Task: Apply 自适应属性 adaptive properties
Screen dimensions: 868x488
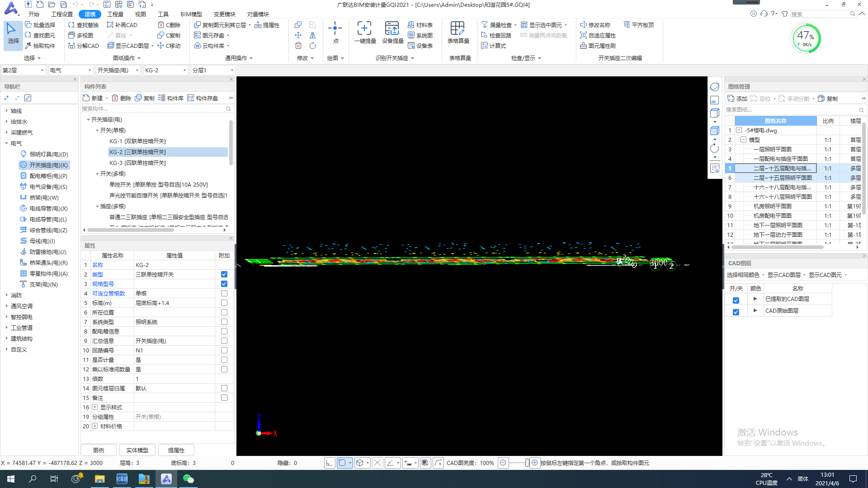Action: coord(598,35)
